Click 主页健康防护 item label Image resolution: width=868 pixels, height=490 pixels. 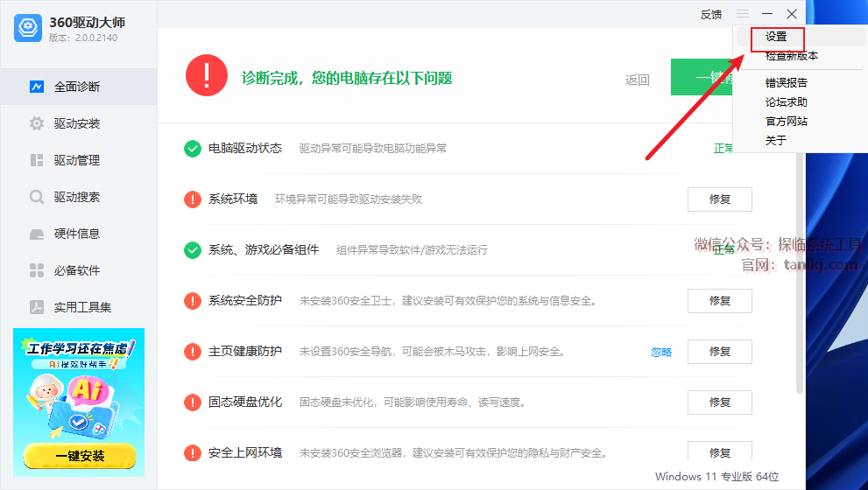245,351
